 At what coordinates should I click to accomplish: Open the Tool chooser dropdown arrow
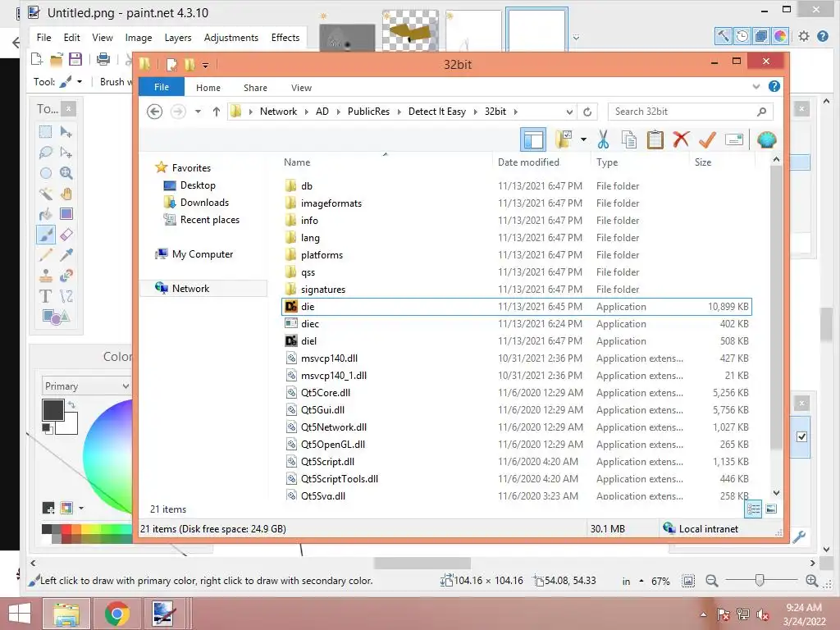(80, 82)
